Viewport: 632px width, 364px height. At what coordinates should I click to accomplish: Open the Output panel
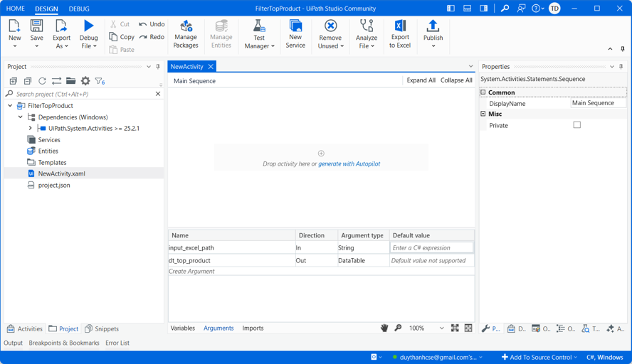14,343
